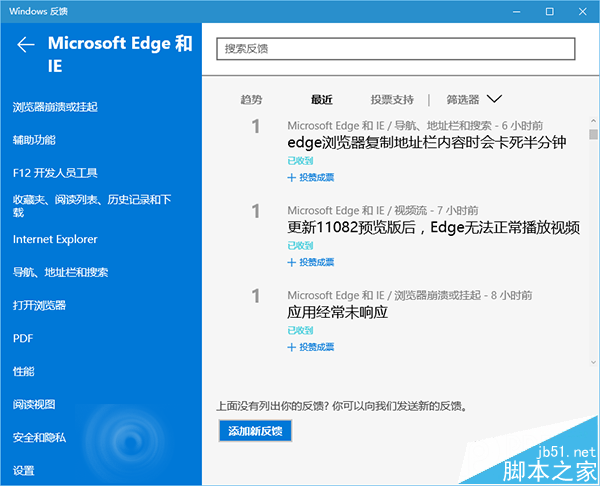Maximize the Windows 反馈 window
This screenshot has height=486, width=600.
click(549, 11)
